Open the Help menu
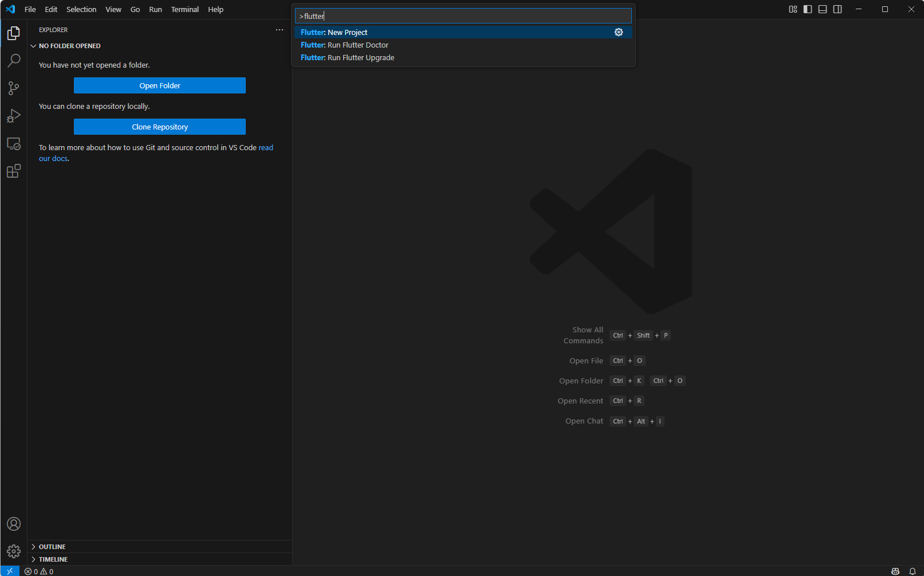The width and height of the screenshot is (924, 576). pyautogui.click(x=216, y=9)
